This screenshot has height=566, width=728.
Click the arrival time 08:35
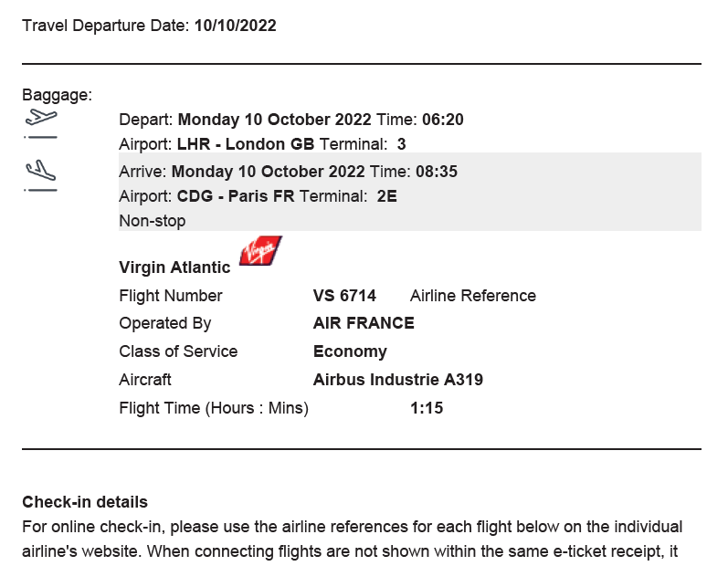point(437,172)
